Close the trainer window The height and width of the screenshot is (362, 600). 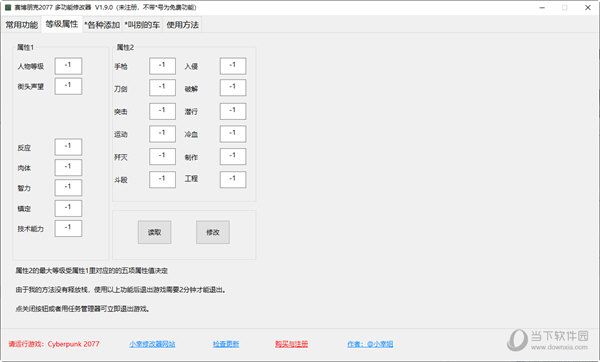click(588, 8)
